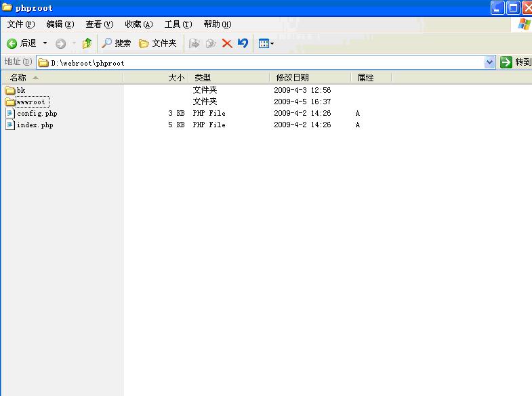Viewport: 532px width, 396px height.
Task: Select the index.php file
Action: pyautogui.click(x=35, y=125)
